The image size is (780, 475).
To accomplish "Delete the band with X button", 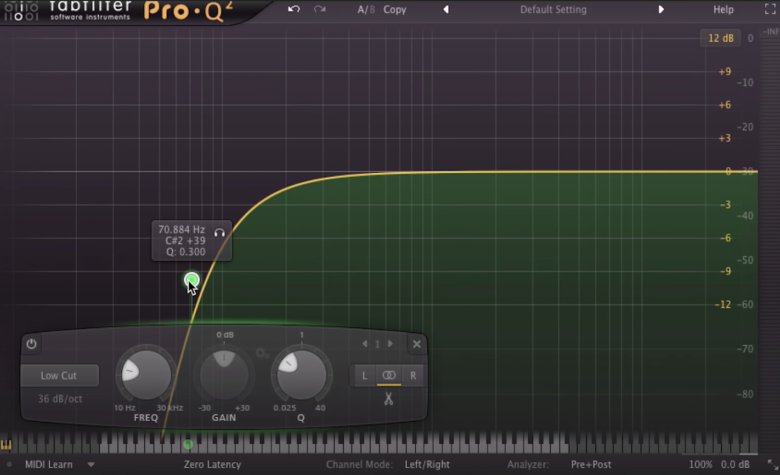I will click(x=417, y=344).
